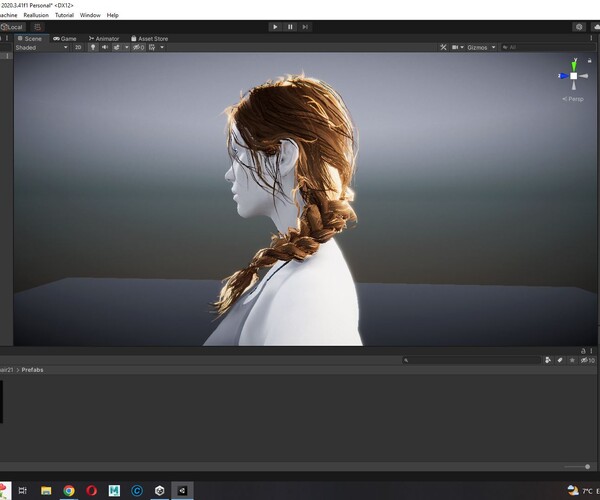This screenshot has height=500, width=600.
Task: Lock the Project panel
Action: pyautogui.click(x=583, y=351)
